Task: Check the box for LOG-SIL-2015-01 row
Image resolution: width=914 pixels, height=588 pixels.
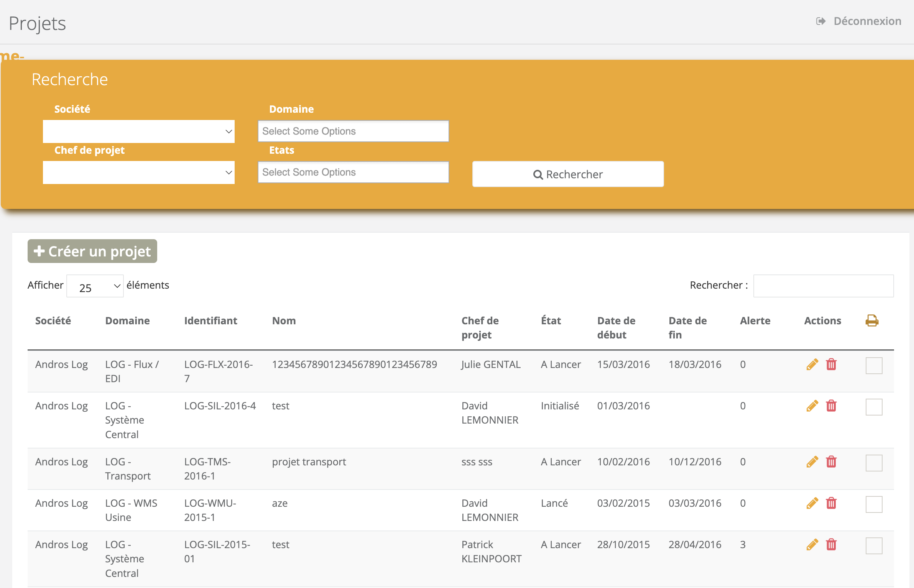Action: (874, 546)
